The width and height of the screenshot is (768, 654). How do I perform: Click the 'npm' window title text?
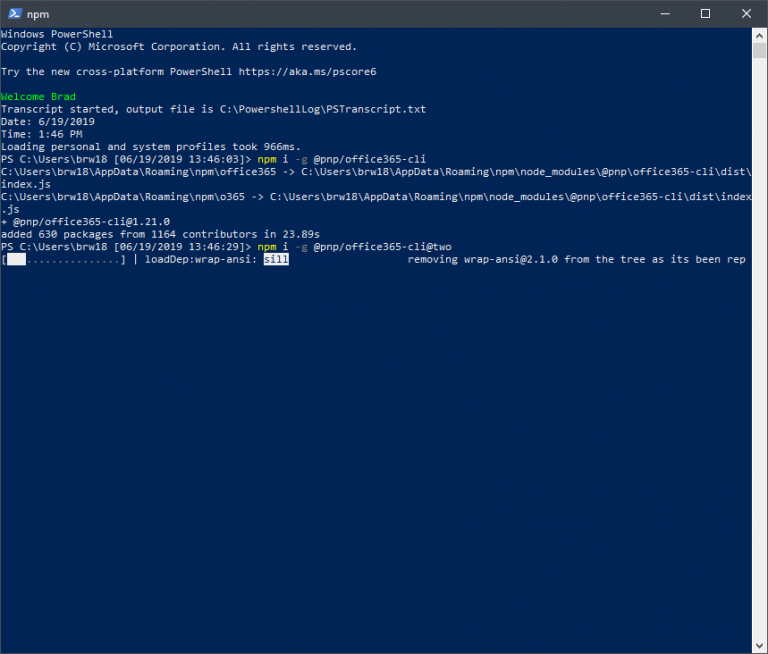click(x=38, y=14)
